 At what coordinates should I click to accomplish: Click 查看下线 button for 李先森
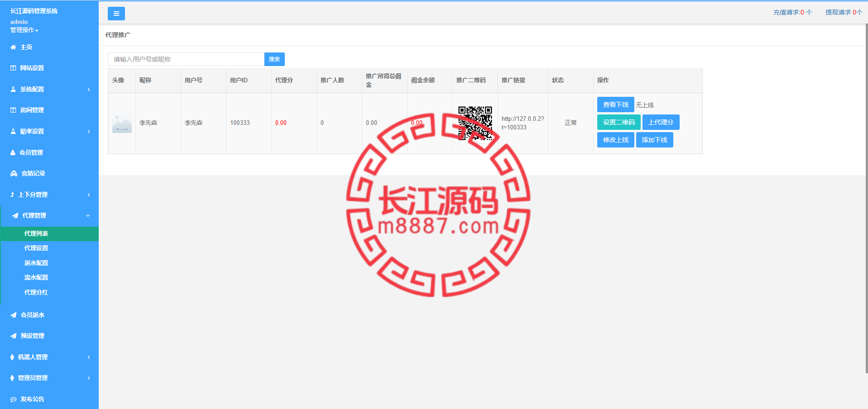click(616, 105)
